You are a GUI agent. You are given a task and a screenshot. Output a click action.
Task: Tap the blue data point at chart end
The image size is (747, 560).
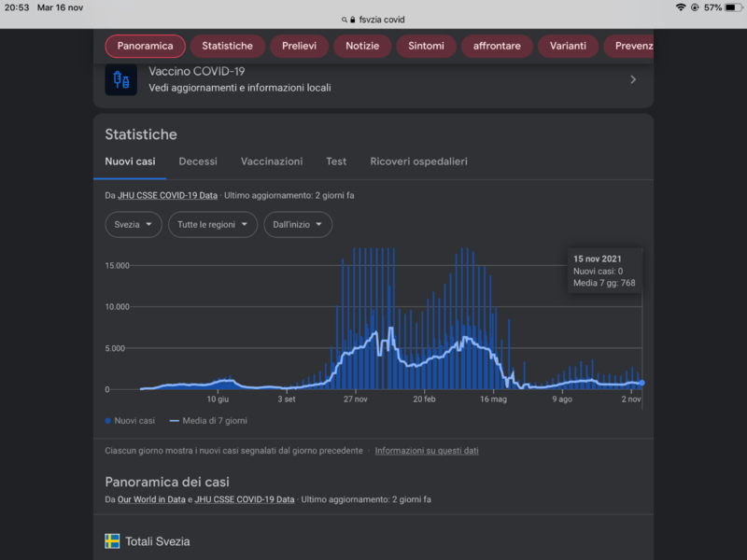click(x=641, y=383)
